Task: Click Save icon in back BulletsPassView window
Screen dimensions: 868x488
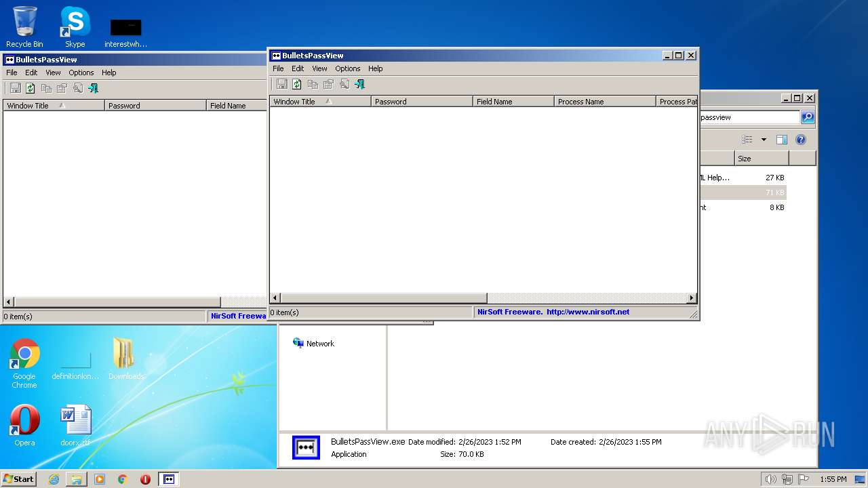Action: pyautogui.click(x=15, y=88)
